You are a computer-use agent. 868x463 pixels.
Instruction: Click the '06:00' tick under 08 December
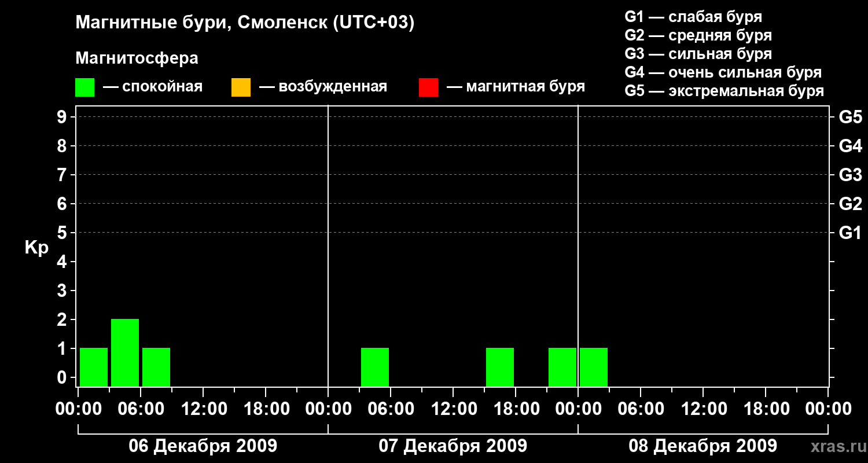pos(641,409)
